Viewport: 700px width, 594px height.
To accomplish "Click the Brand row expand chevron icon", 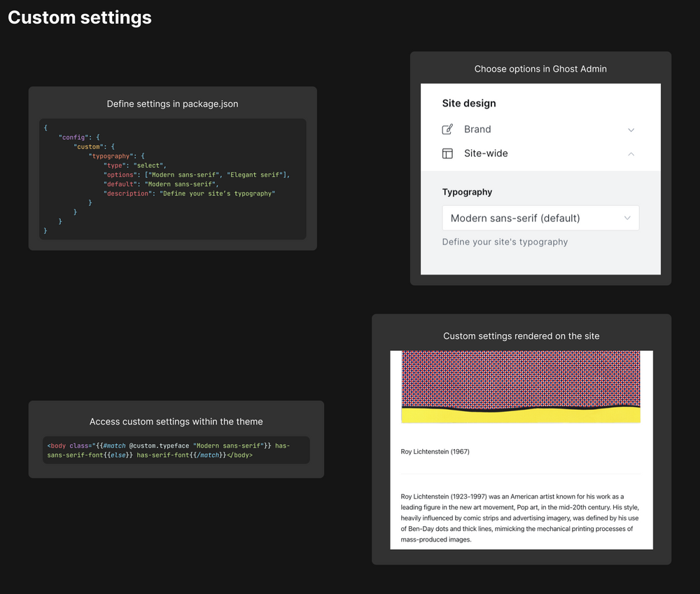I will 631,130.
